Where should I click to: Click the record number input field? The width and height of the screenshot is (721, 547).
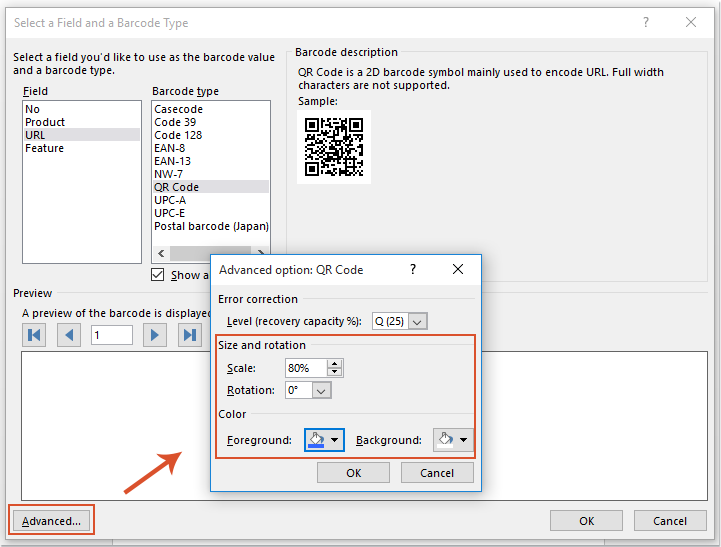[111, 335]
